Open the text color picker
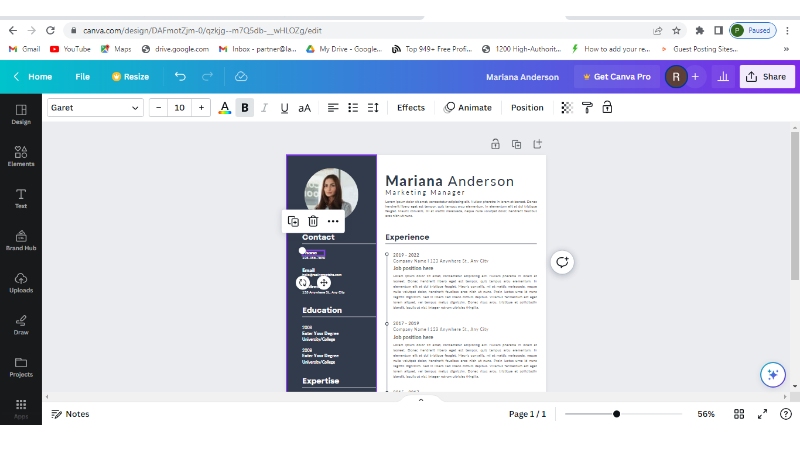The image size is (800, 449). tap(224, 108)
